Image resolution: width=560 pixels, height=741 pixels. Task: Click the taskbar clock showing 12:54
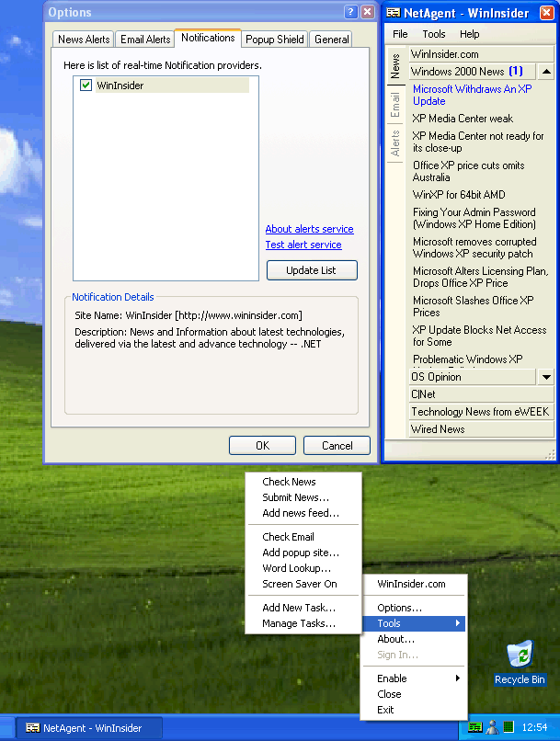pos(534,727)
